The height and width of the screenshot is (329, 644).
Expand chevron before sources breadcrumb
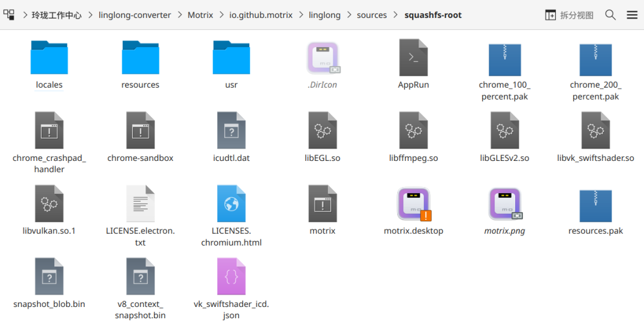[349, 15]
